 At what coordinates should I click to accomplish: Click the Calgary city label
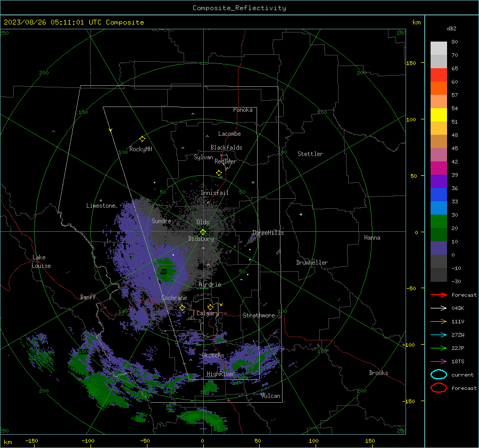(208, 313)
